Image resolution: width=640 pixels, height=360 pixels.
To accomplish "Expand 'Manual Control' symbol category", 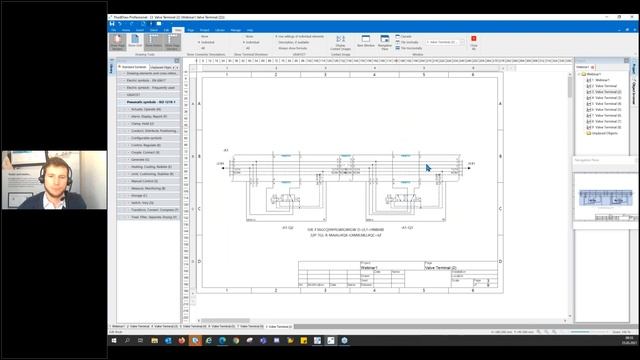I will pos(149,181).
